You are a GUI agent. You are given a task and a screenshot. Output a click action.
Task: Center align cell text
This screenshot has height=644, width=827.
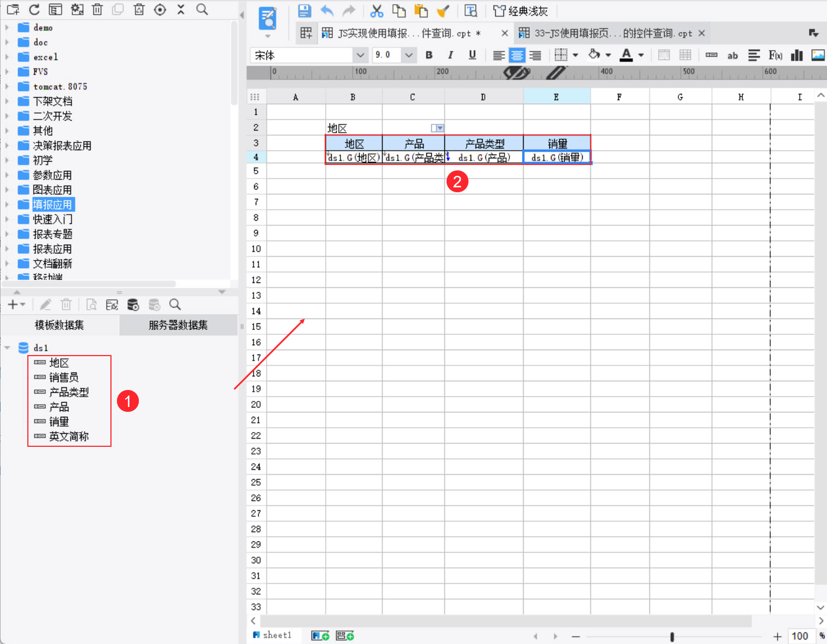pos(517,55)
